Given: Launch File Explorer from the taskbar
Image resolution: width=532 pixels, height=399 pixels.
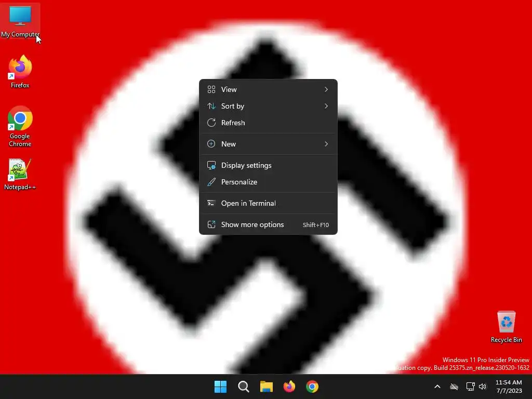Looking at the screenshot, I should tap(267, 387).
